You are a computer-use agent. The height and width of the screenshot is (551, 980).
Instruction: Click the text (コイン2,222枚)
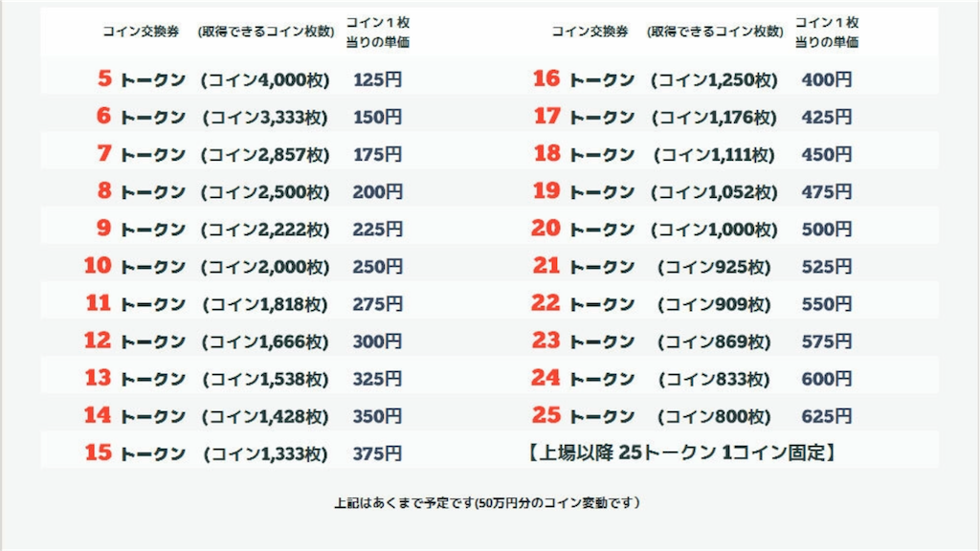(x=265, y=230)
